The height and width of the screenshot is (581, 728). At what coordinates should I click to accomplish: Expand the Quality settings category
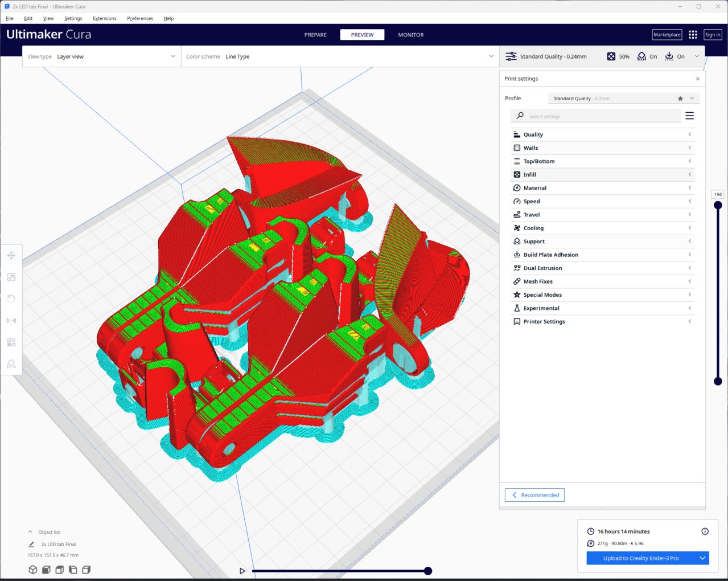(x=602, y=134)
